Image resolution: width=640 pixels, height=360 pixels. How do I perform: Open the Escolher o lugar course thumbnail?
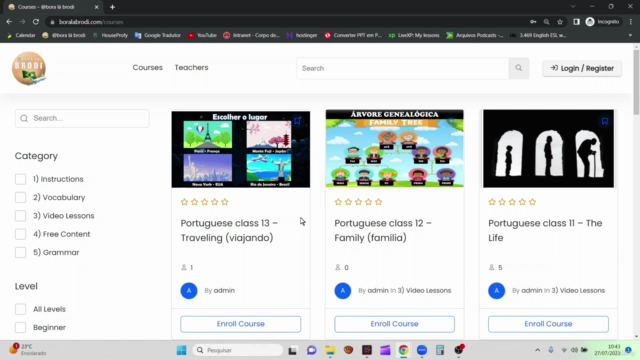241,149
